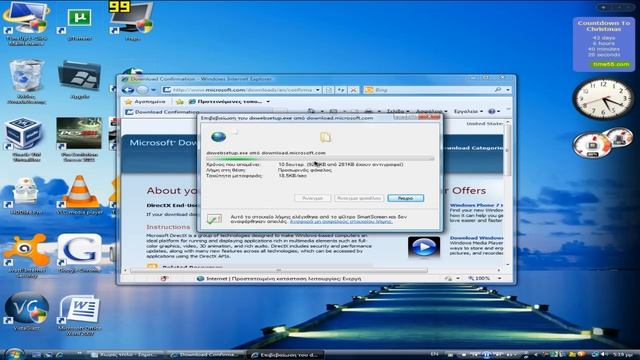Open the Fraps desktop shortcut

pyautogui.click(x=132, y=22)
